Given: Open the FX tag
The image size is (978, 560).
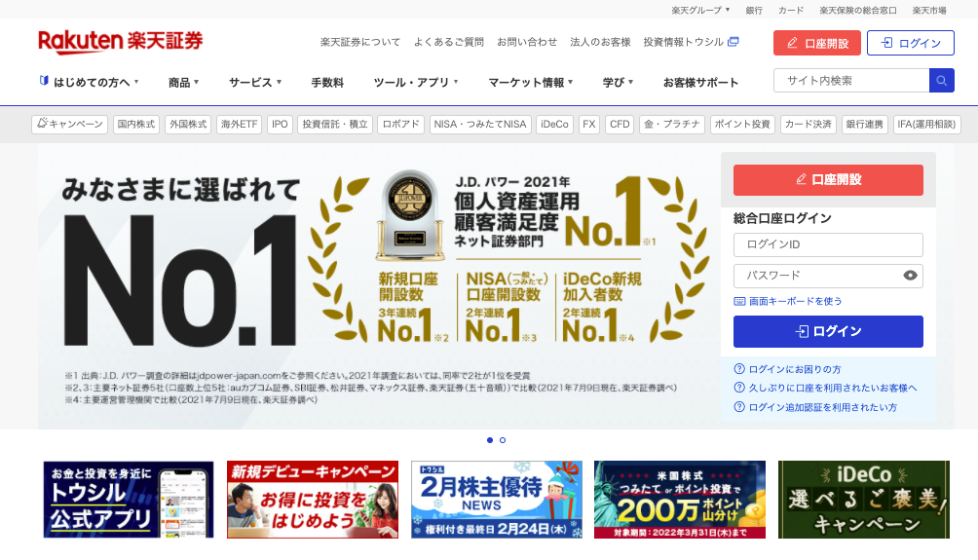Looking at the screenshot, I should tap(588, 124).
